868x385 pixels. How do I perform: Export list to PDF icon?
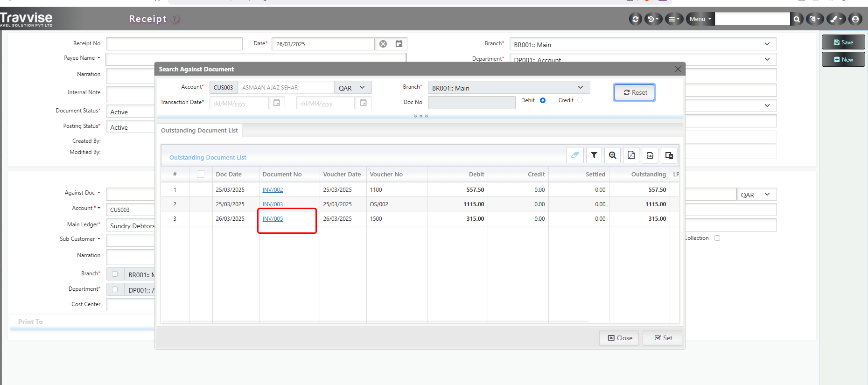[x=631, y=155]
